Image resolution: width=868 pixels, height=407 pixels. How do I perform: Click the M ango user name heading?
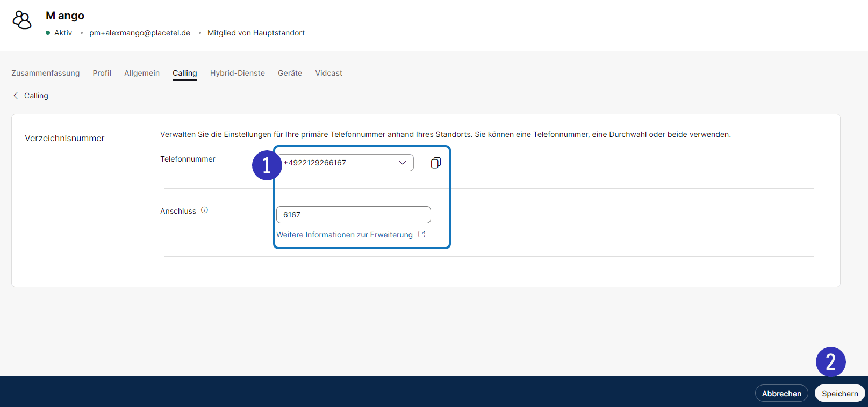pyautogui.click(x=65, y=16)
